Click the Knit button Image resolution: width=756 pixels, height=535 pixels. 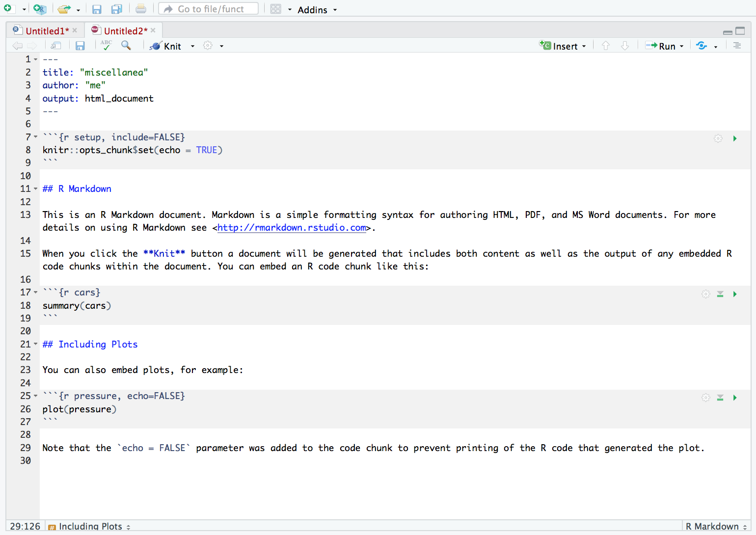point(166,46)
